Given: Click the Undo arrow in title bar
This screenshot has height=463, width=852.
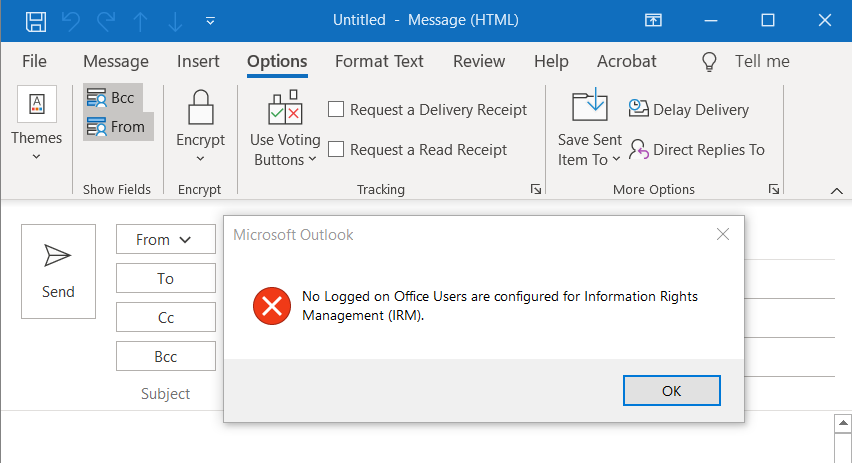Looking at the screenshot, I should 71,21.
